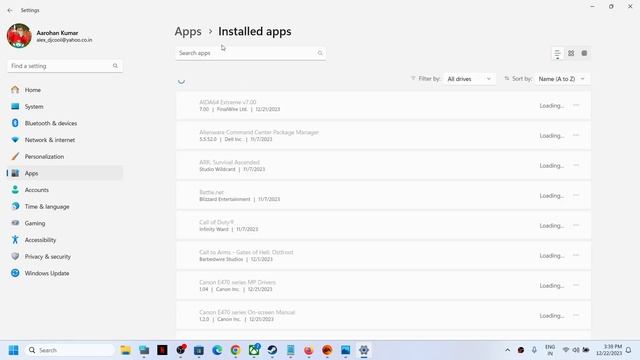Open the System settings page
This screenshot has width=640, height=360.
65,107
